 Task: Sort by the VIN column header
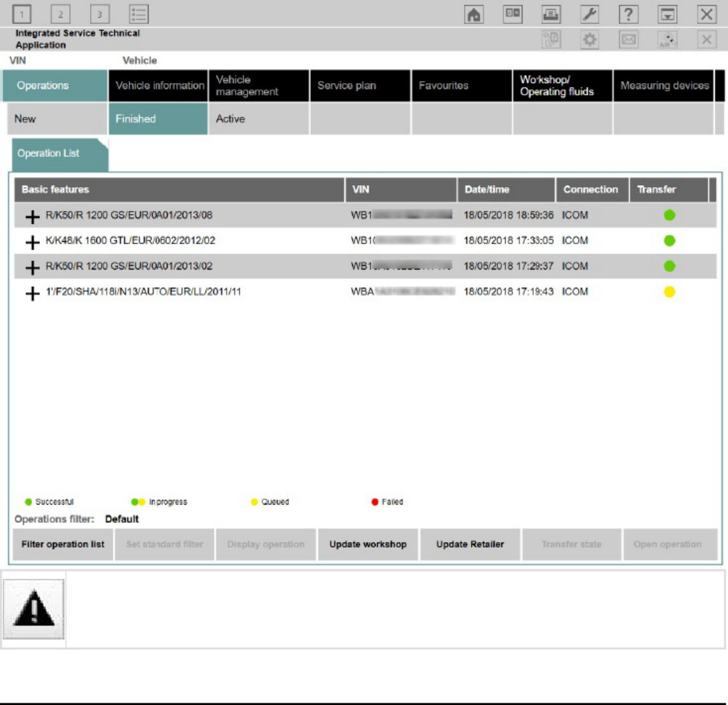click(x=401, y=190)
